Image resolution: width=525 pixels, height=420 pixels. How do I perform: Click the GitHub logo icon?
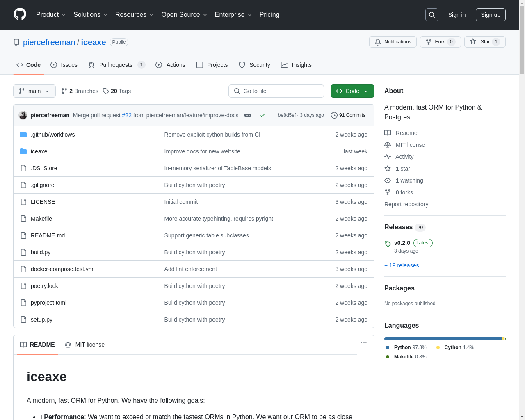pyautogui.click(x=20, y=14)
